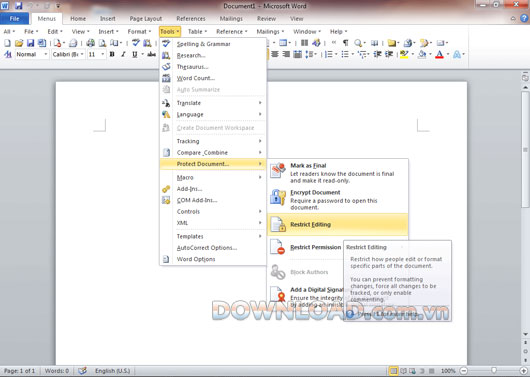Toggle Align Right paragraph button
Image resolution: width=530 pixels, height=377 pixels.
tap(286, 54)
